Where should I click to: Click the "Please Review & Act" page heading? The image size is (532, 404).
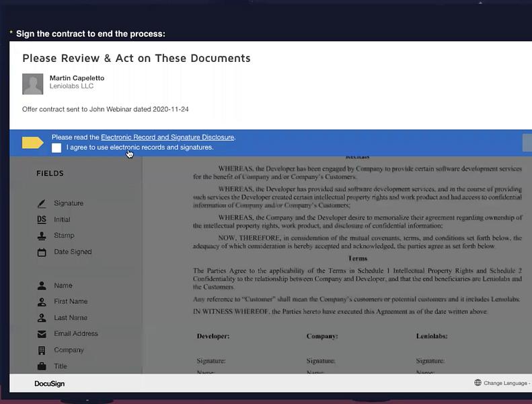pos(137,58)
